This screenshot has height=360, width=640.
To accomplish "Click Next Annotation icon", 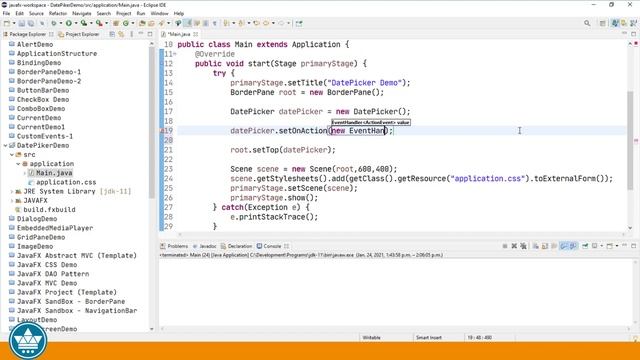I will coord(226,23).
